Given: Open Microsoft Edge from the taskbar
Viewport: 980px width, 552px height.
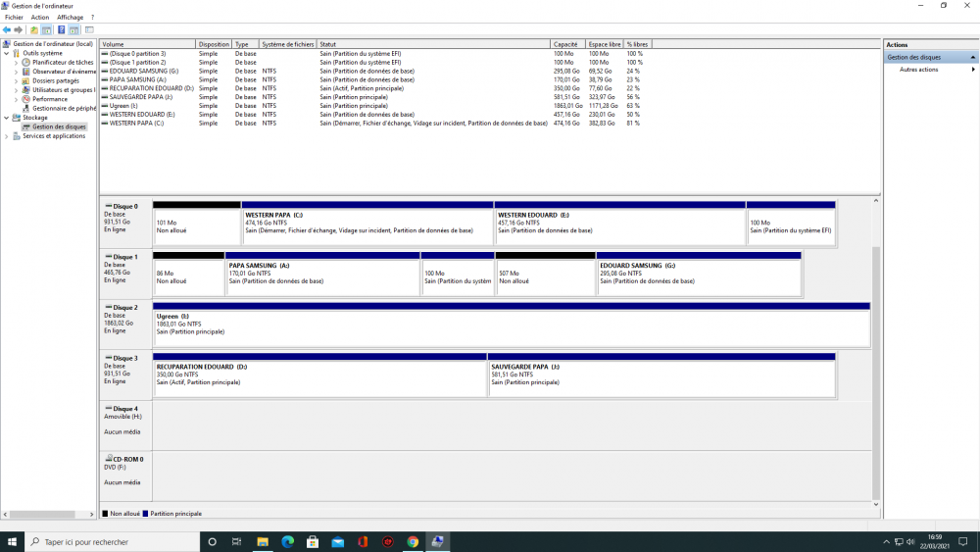Looking at the screenshot, I should point(288,541).
